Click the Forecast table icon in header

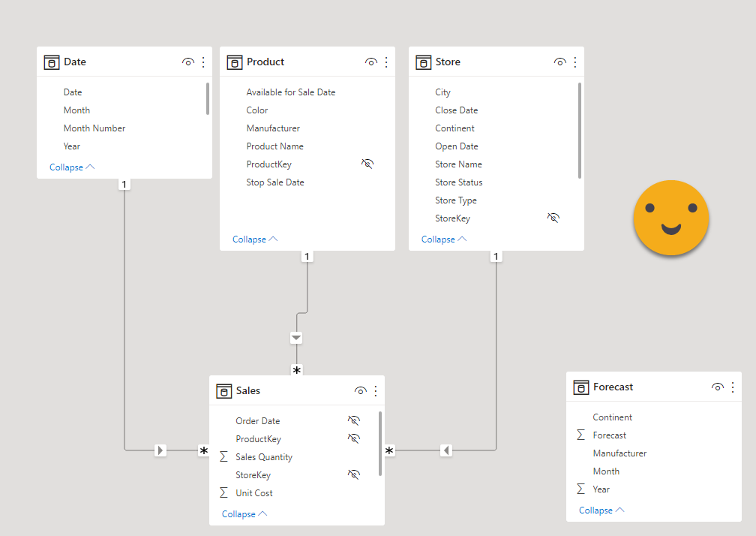(x=581, y=387)
